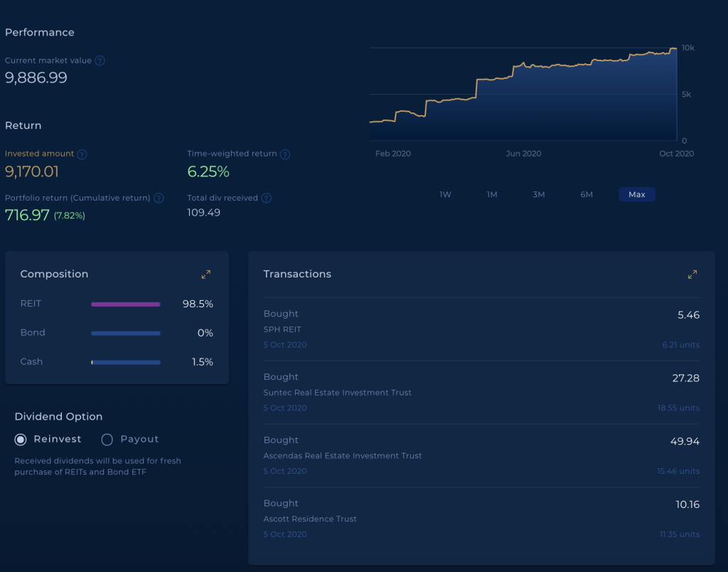Expand the Composition panel
The height and width of the screenshot is (572, 728).
tap(205, 274)
